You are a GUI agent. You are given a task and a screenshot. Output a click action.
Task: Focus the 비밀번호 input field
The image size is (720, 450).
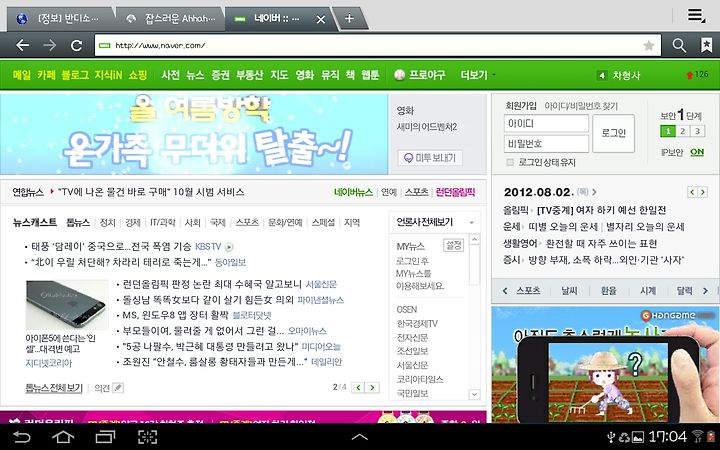pyautogui.click(x=546, y=144)
